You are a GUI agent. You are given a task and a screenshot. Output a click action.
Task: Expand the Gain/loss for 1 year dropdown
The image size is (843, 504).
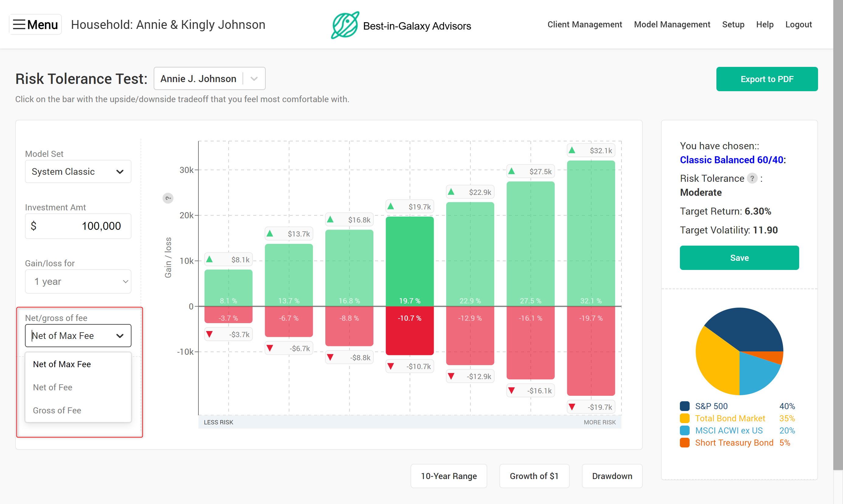coord(78,281)
